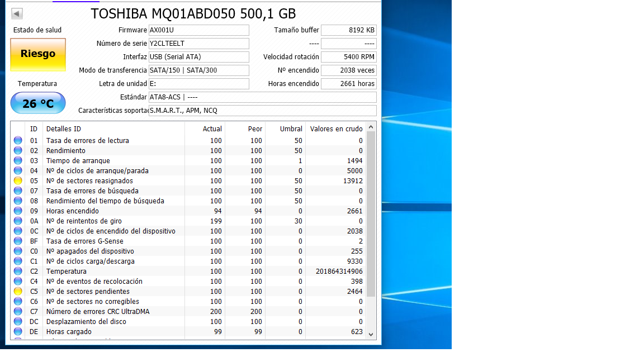644x362 pixels.
Task: Click raw value 201864314906
Action: click(339, 271)
